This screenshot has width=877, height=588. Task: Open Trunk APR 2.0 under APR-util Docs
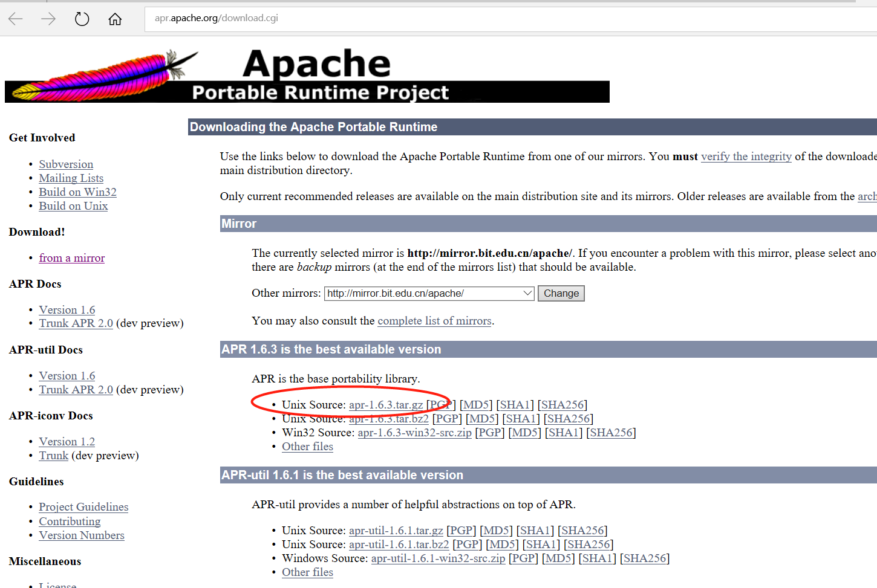[76, 390]
